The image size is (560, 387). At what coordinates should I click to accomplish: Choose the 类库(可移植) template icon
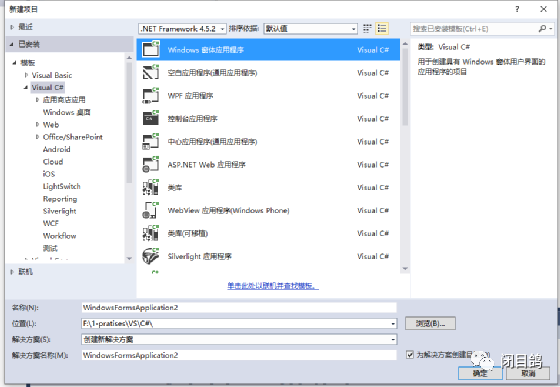tap(151, 233)
